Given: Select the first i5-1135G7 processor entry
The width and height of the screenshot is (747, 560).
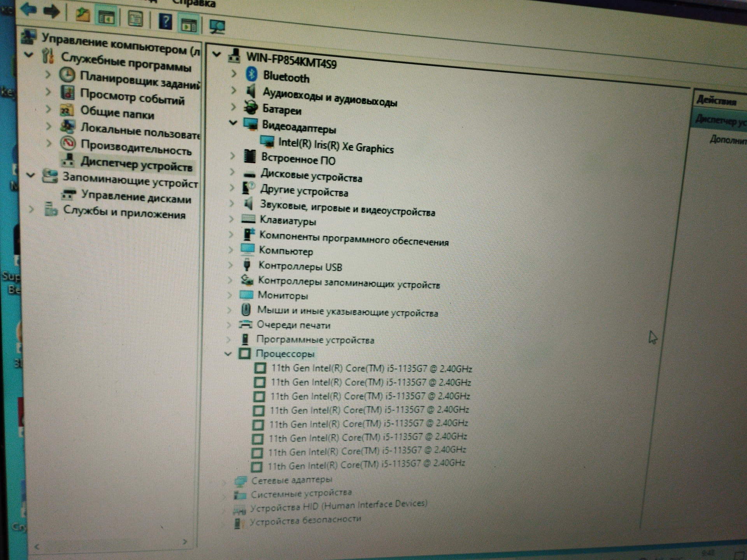Looking at the screenshot, I should coord(372,368).
